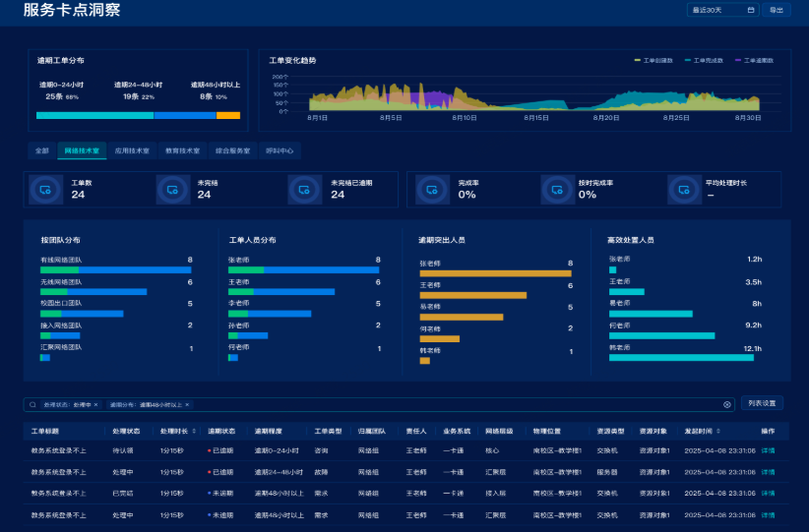Click the 汇聚网络团队 distribution bar
Screen dimensions: 809x532
[x=45, y=357]
